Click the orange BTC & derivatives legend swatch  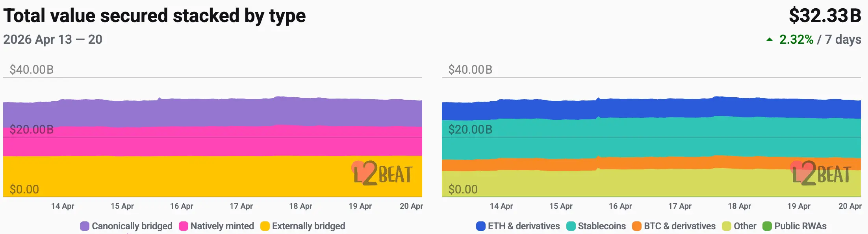point(636,226)
